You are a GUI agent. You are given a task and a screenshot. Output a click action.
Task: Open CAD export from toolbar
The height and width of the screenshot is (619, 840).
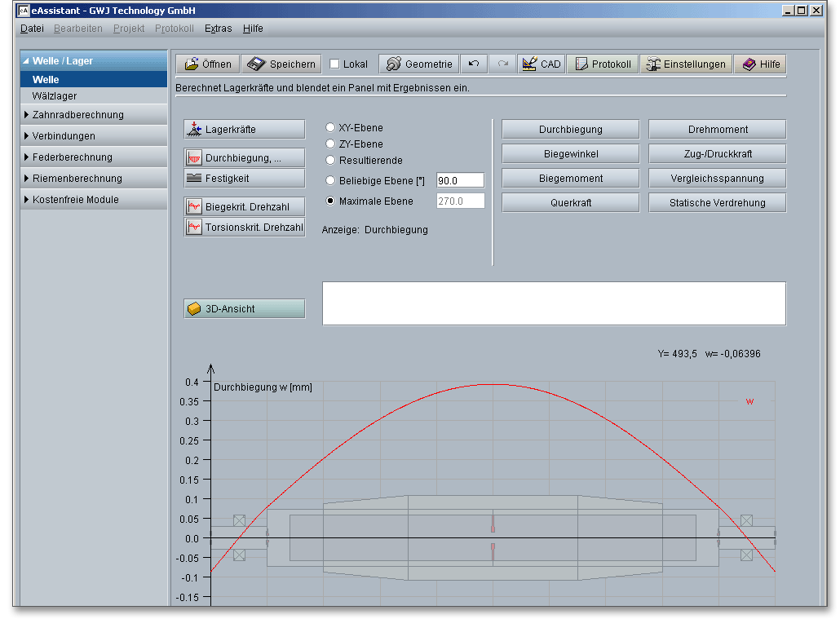[x=541, y=64]
